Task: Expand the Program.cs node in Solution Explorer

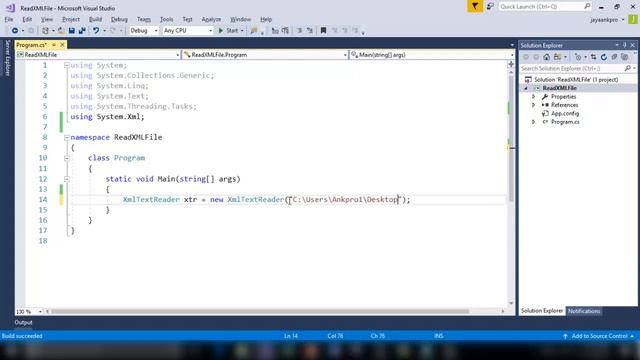Action: 533,122
